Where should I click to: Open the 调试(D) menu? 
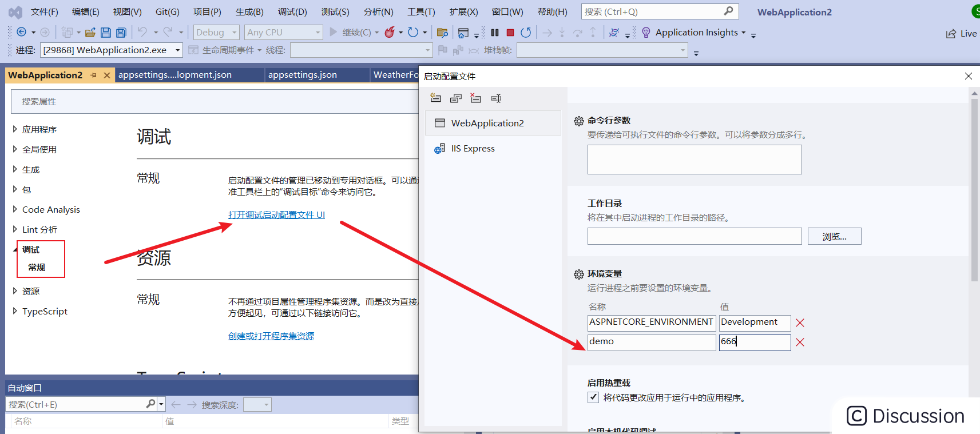coord(292,12)
